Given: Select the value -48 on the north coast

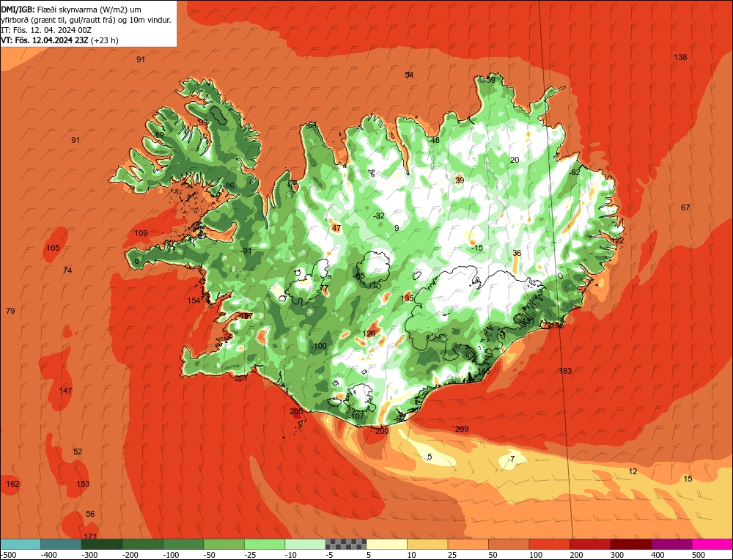Looking at the screenshot, I should coord(434,140).
